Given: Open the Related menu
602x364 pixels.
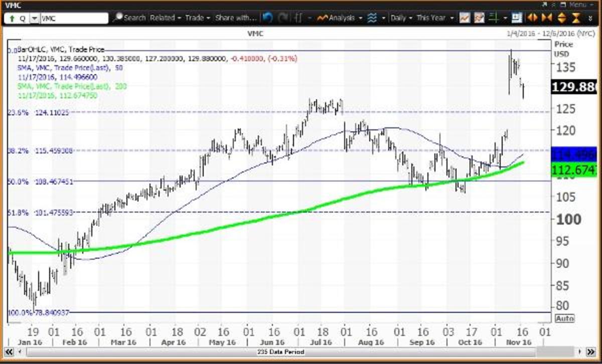Looking at the screenshot, I should pos(165,18).
